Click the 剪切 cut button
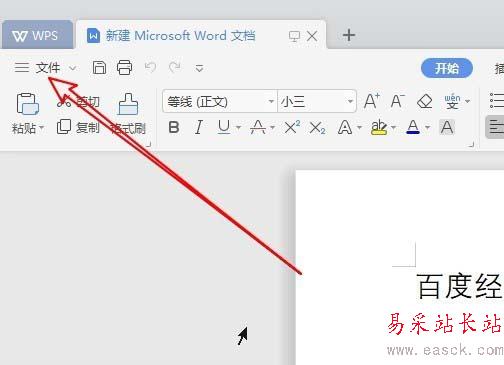Screen dimensions: 504x365 [x=79, y=102]
